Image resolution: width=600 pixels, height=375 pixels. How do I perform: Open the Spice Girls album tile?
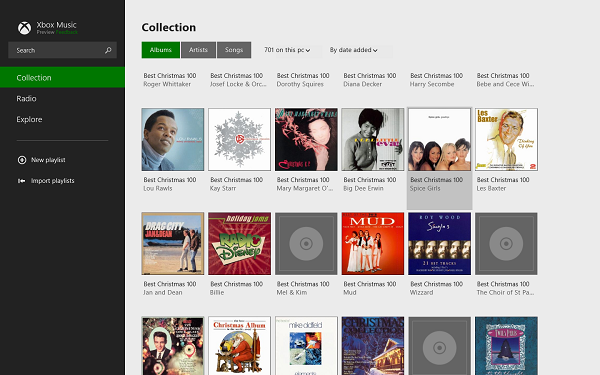[439, 158]
